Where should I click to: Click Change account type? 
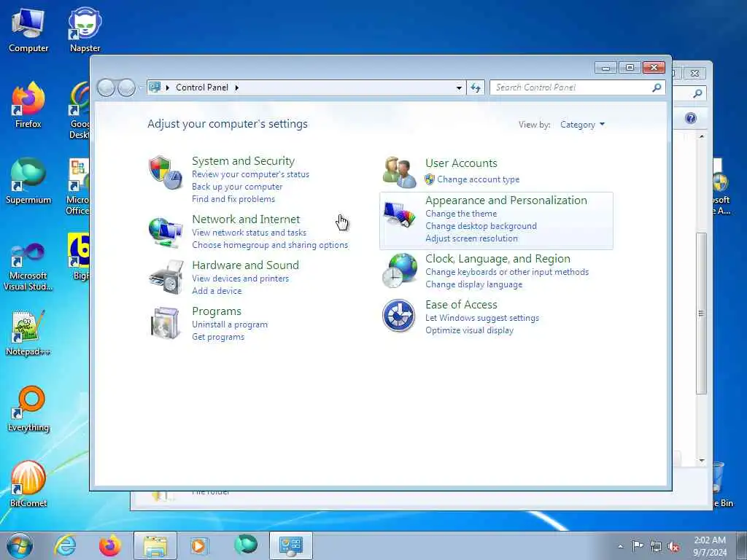pyautogui.click(x=479, y=179)
